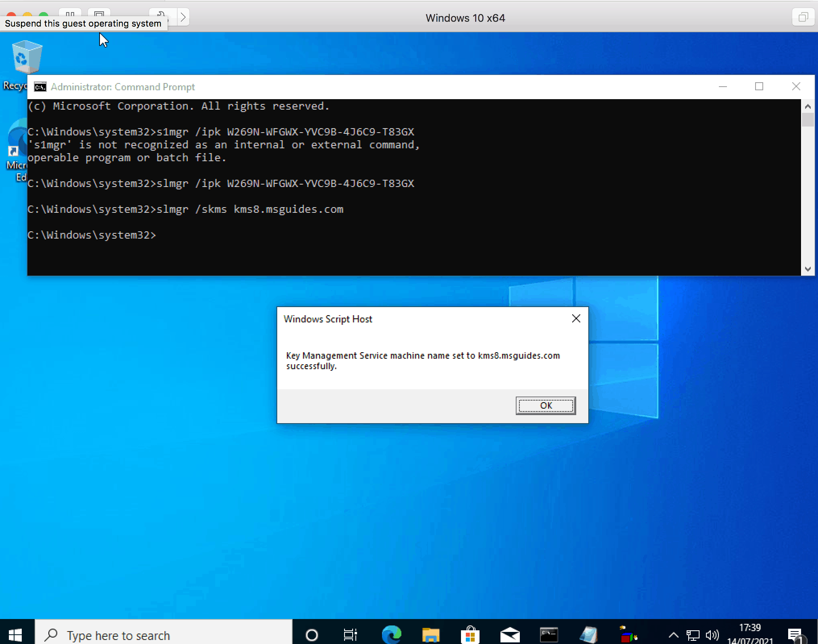Close the Windows Script Host dialog

click(x=576, y=319)
